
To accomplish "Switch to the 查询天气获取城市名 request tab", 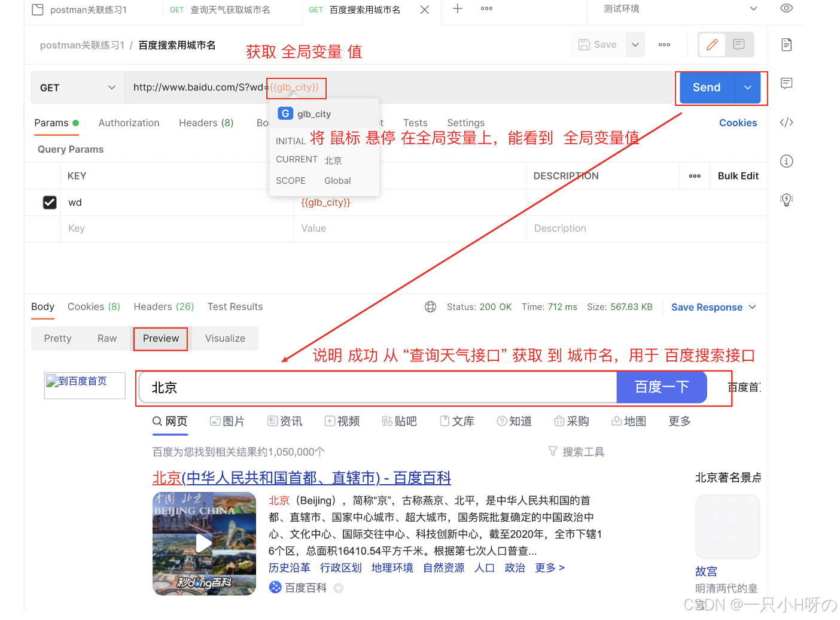I will (x=220, y=10).
